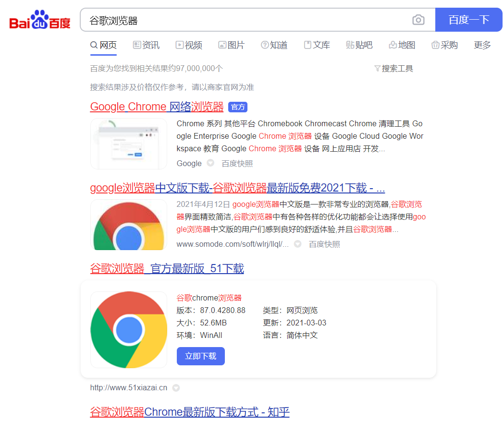
Task: Click the result count text 97,000,000个
Action: coord(199,68)
